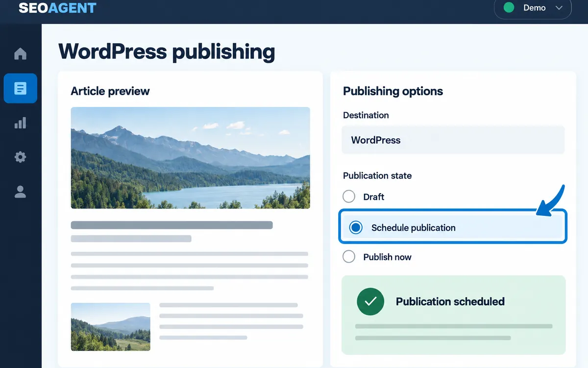Select the Schedule publication radio button
This screenshot has width=588, height=368.
[x=356, y=227]
